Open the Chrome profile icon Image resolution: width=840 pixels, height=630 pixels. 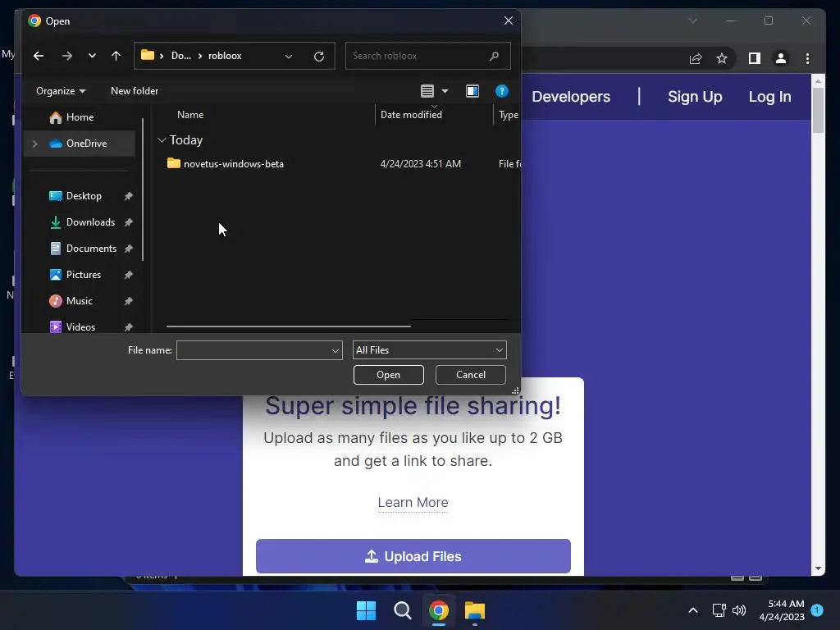[x=781, y=58]
